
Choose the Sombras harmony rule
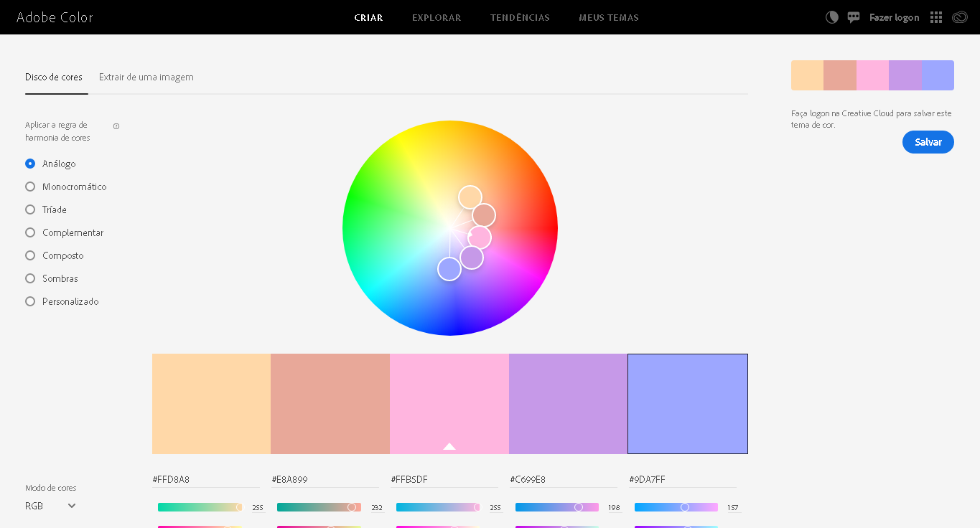29,278
